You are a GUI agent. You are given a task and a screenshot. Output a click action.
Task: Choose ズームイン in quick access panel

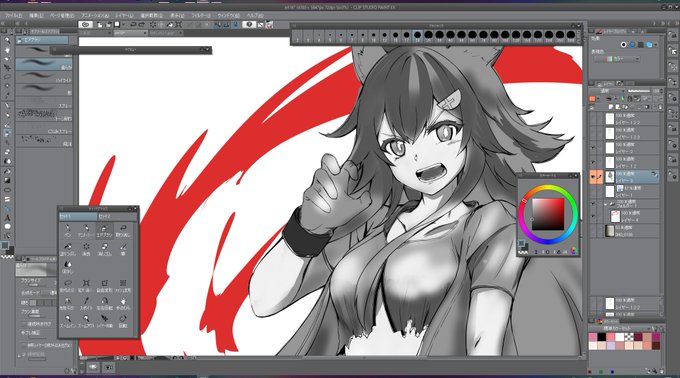point(68,321)
